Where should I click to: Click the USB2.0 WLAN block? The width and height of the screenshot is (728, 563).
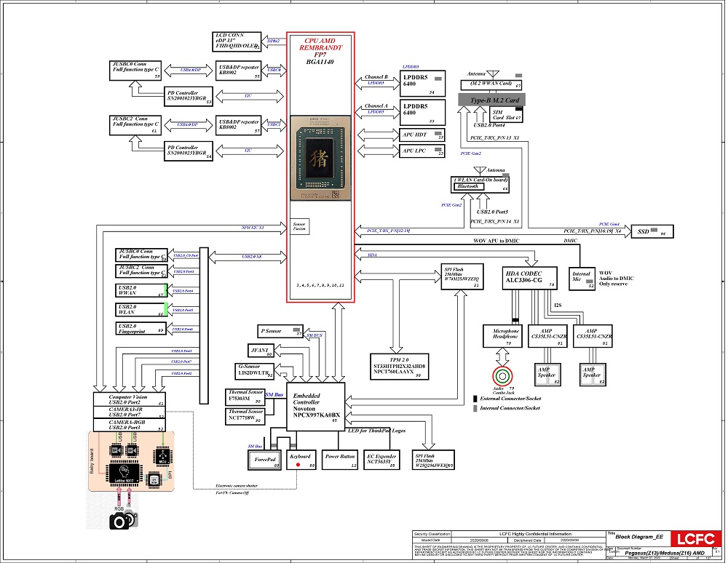coord(141,309)
